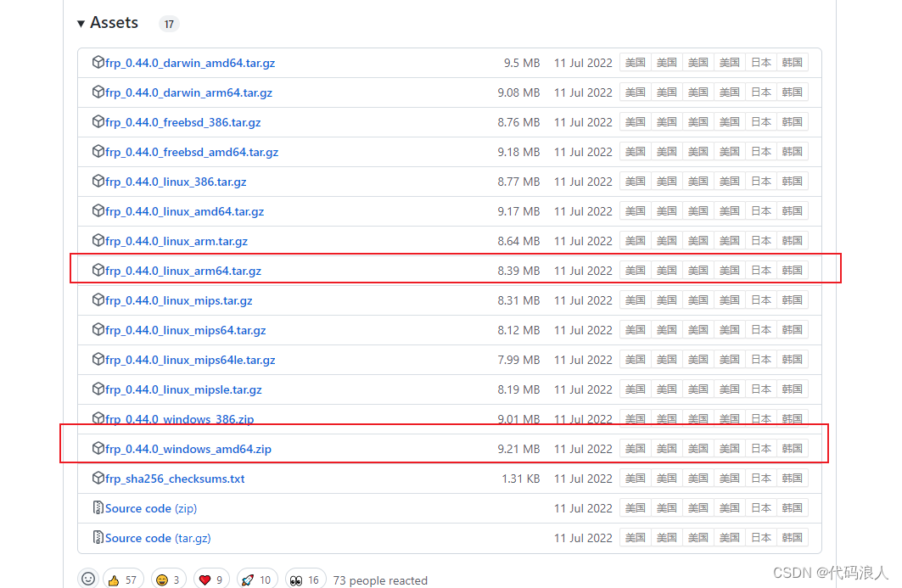The image size is (902, 588).
Task: Click first 美国 mirror for linux_arm64 row
Action: 635,271
